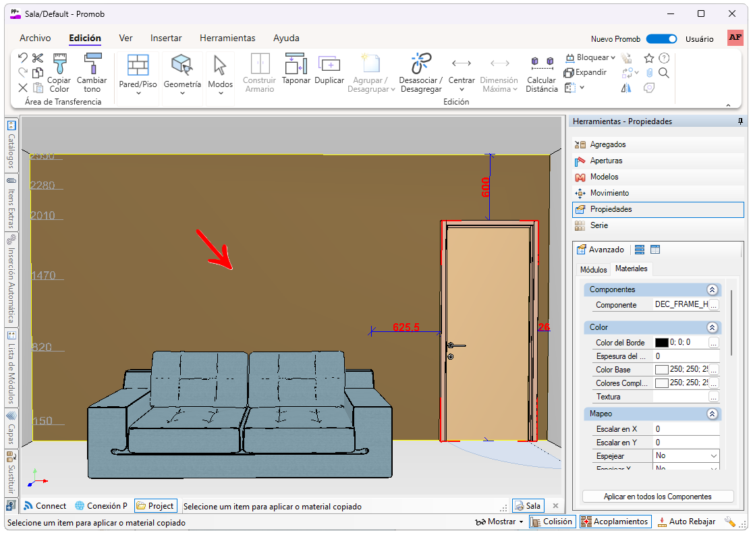Click Aplicar en todos los Componentes button
The image size is (753, 560).
[657, 497]
